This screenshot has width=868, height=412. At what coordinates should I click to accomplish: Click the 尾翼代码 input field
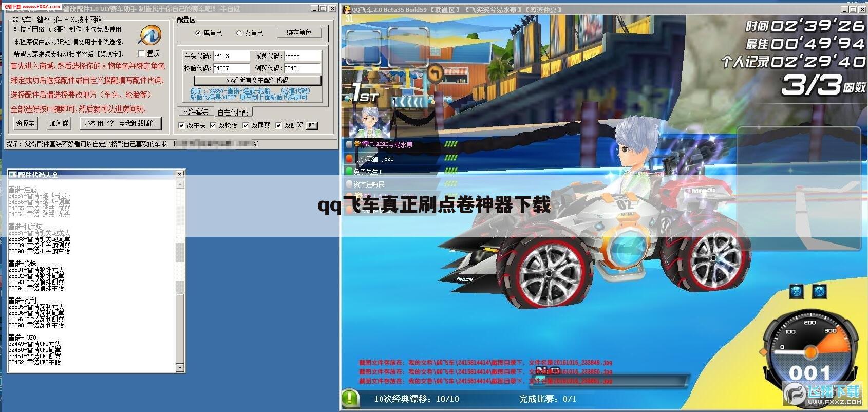[x=302, y=56]
